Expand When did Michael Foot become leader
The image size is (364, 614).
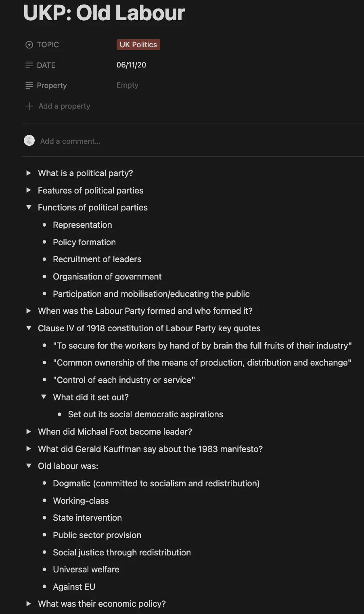[29, 431]
